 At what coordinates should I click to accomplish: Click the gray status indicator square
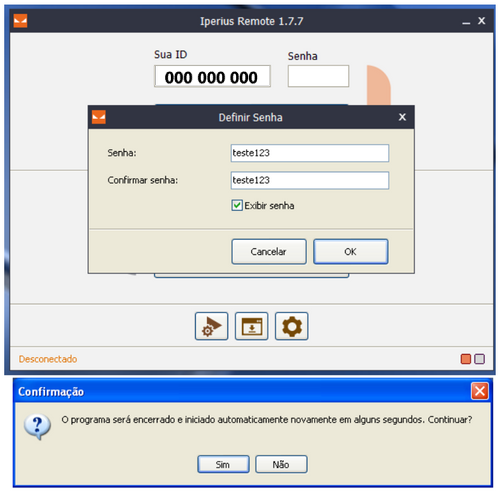(479, 359)
